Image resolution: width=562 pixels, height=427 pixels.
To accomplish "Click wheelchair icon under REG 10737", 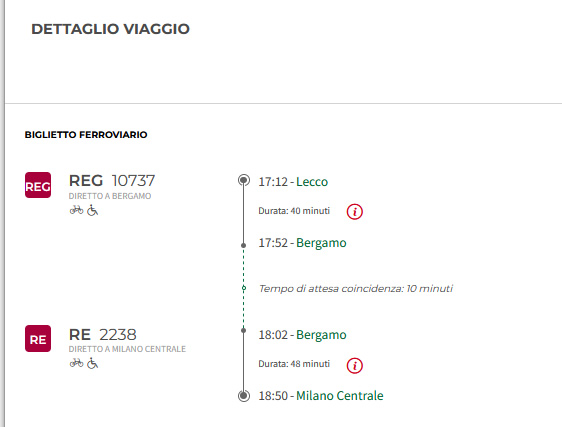I will 92,210.
